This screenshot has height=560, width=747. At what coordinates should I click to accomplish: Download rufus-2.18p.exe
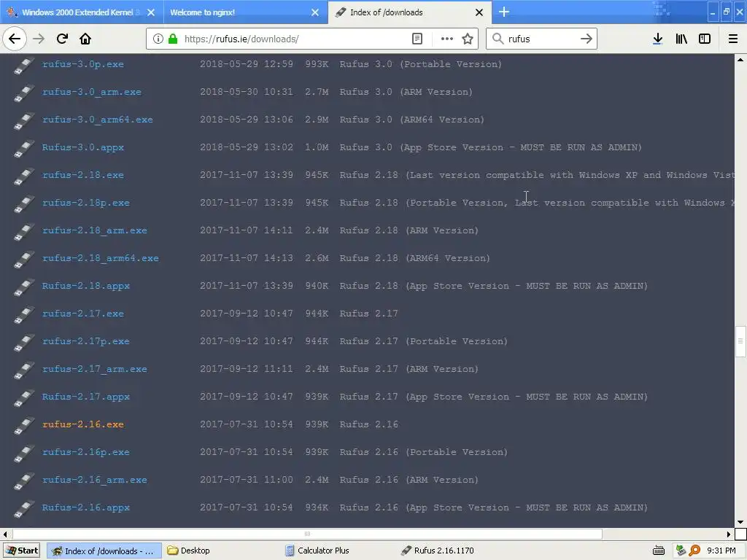pos(86,203)
